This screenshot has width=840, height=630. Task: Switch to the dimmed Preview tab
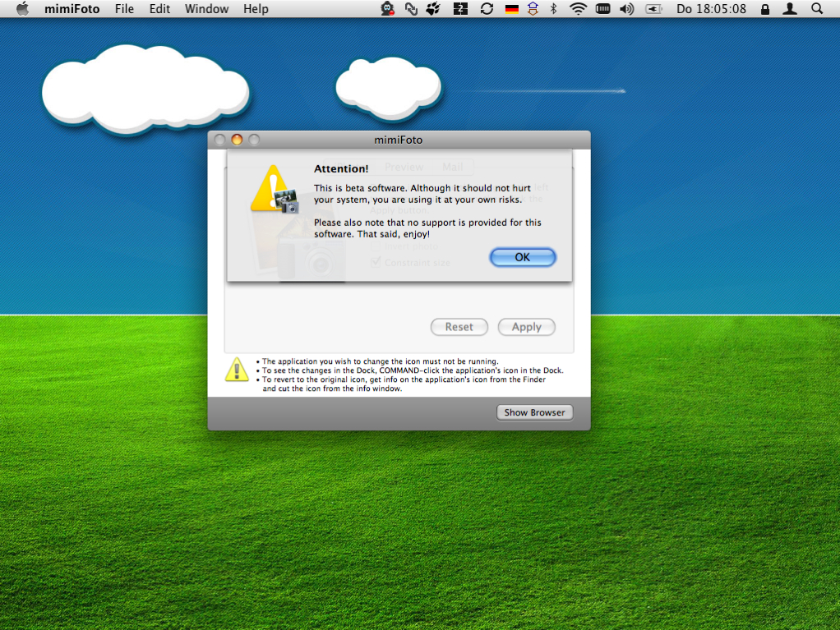click(404, 167)
